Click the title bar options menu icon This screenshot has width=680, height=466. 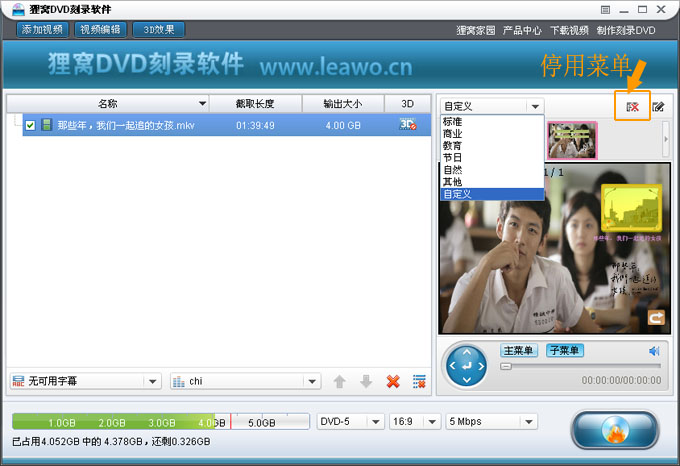[x=606, y=10]
